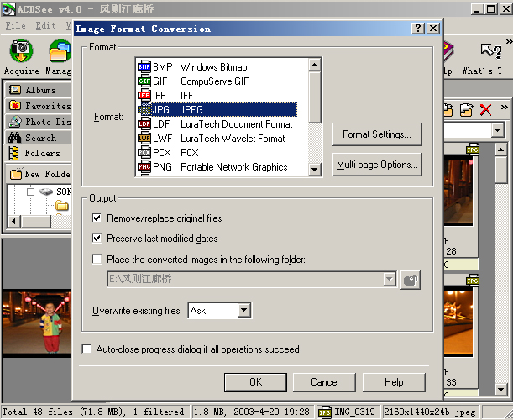The image size is (513, 420).
Task: Click the IMG_0319 filename in status bar
Action: pyautogui.click(x=354, y=412)
